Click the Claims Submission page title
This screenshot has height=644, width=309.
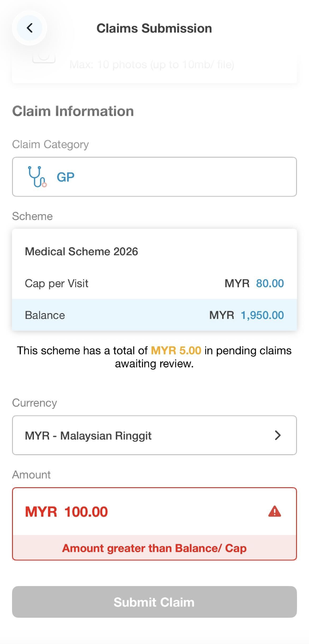pos(154,28)
